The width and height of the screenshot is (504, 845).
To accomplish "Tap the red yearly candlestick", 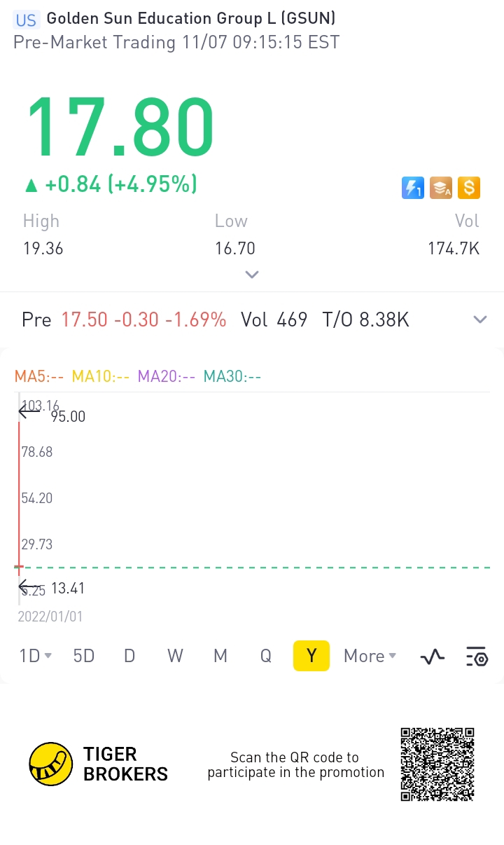I will pos(19,499).
